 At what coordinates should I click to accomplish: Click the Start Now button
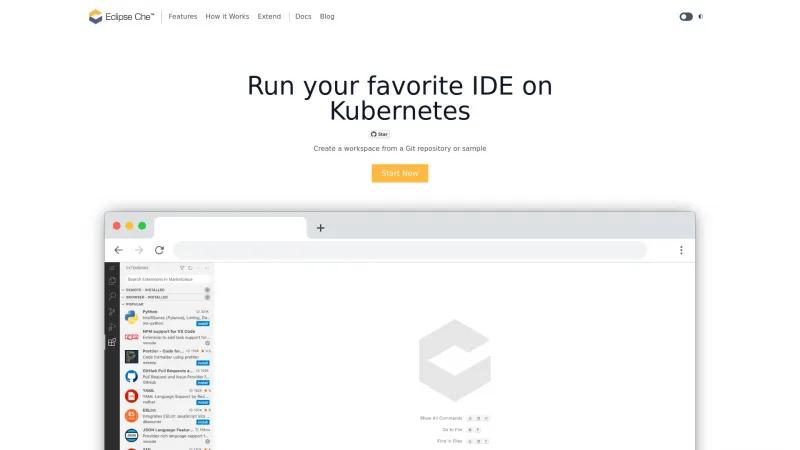399,173
